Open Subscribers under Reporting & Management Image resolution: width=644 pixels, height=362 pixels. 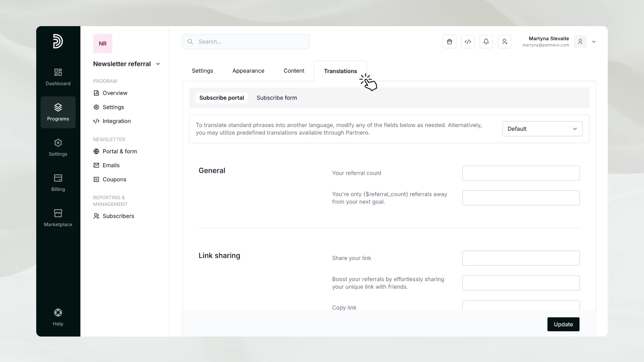pos(118,216)
